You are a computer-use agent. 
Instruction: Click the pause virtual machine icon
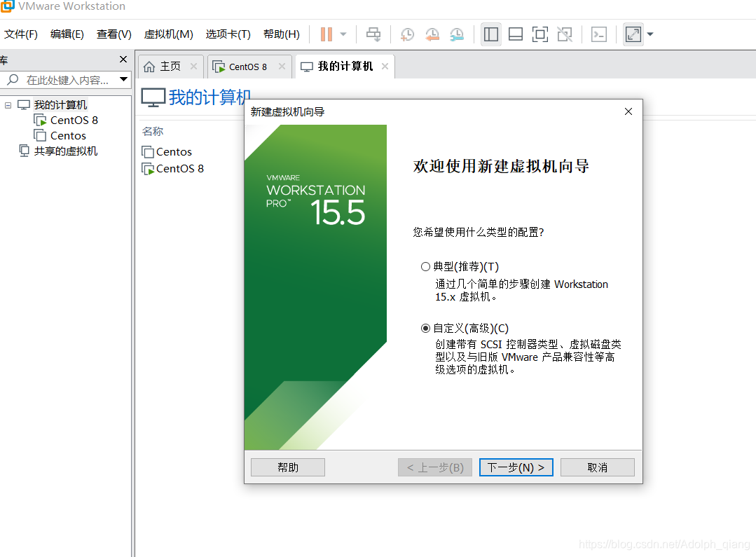(327, 34)
